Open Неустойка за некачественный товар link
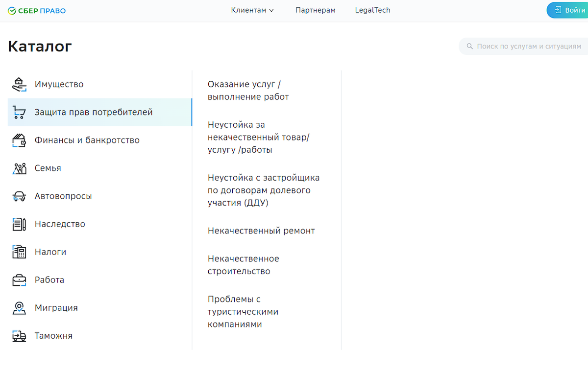 (x=258, y=138)
